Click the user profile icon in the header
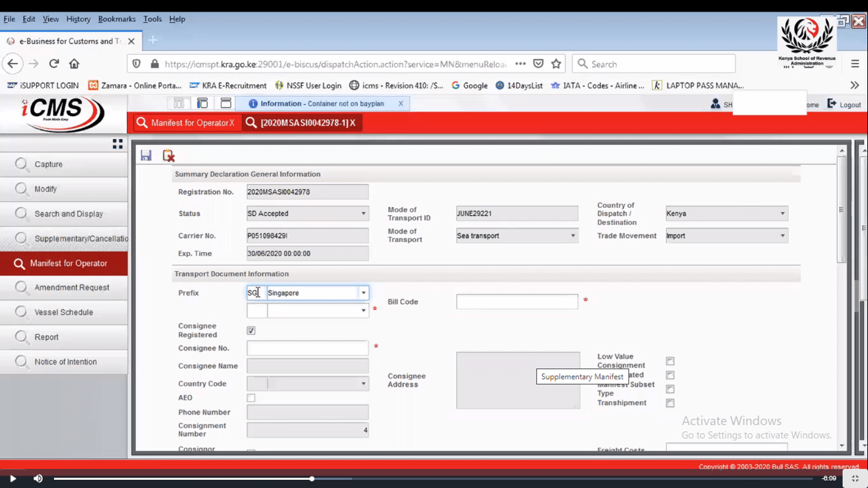Viewport: 868px width, 488px height. [715, 104]
